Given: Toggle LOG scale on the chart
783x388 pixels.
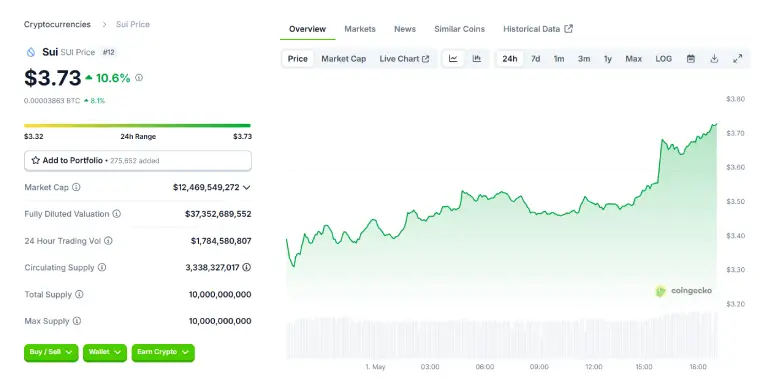Looking at the screenshot, I should click(x=664, y=58).
